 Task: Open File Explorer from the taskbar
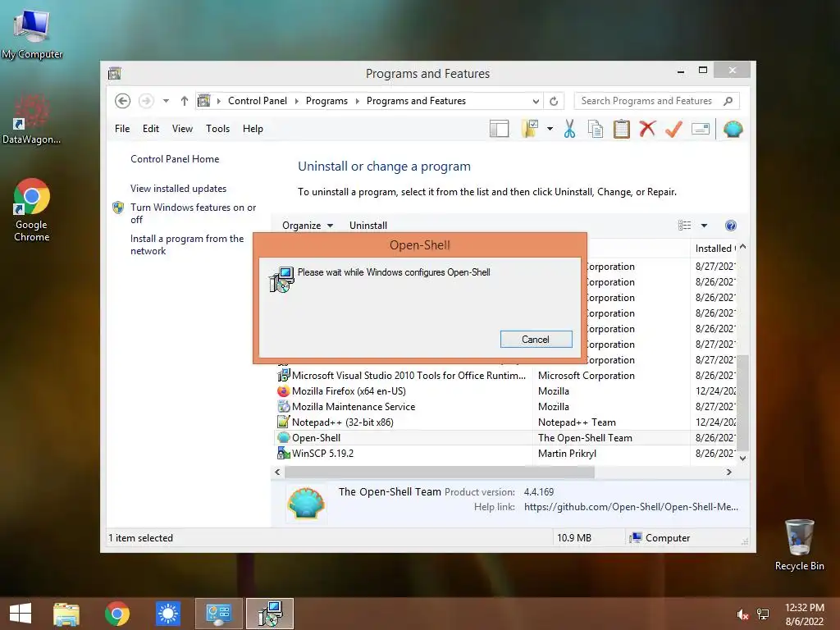(66, 614)
